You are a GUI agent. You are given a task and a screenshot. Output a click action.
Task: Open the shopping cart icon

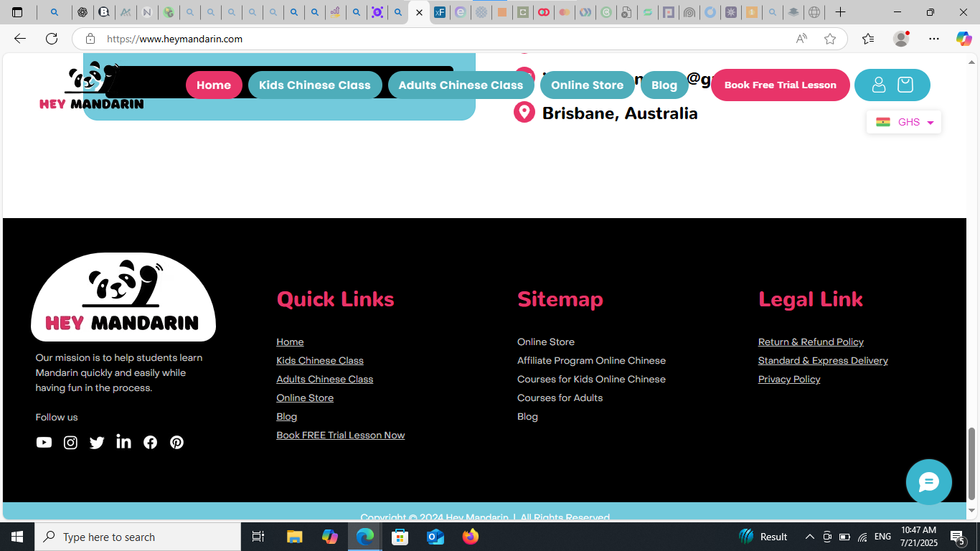point(905,85)
